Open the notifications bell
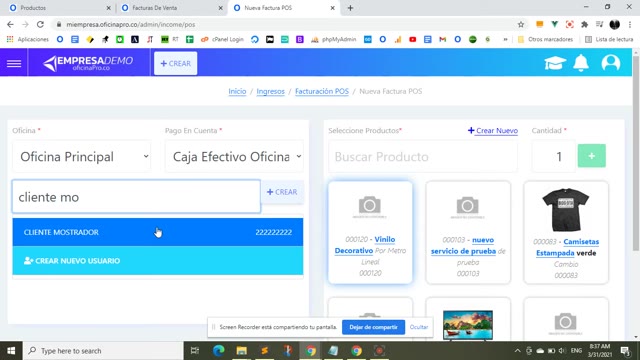640x360 pixels. coord(581,63)
